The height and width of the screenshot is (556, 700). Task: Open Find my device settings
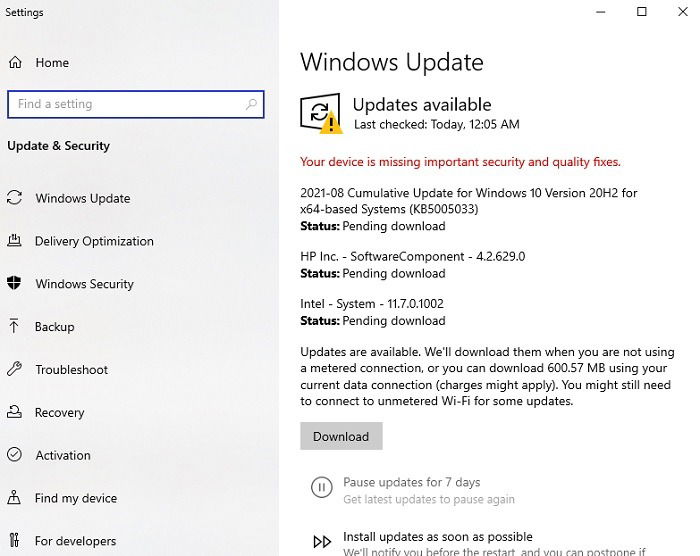[76, 498]
